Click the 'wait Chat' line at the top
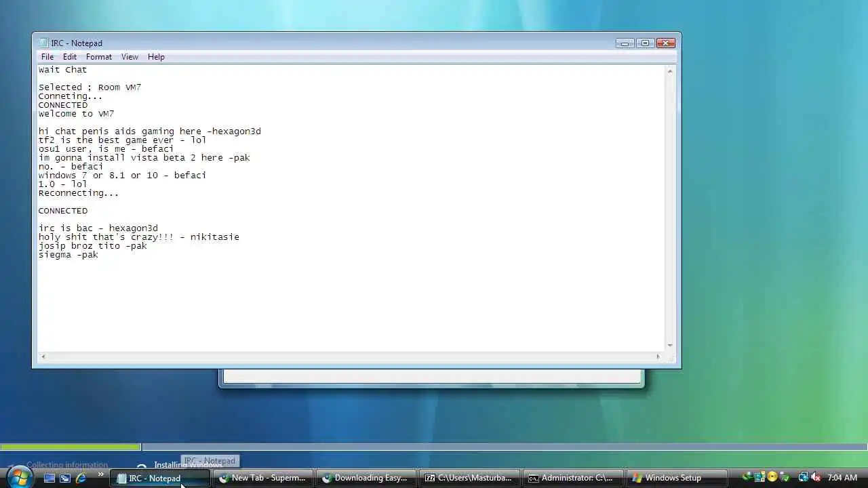 (x=62, y=70)
